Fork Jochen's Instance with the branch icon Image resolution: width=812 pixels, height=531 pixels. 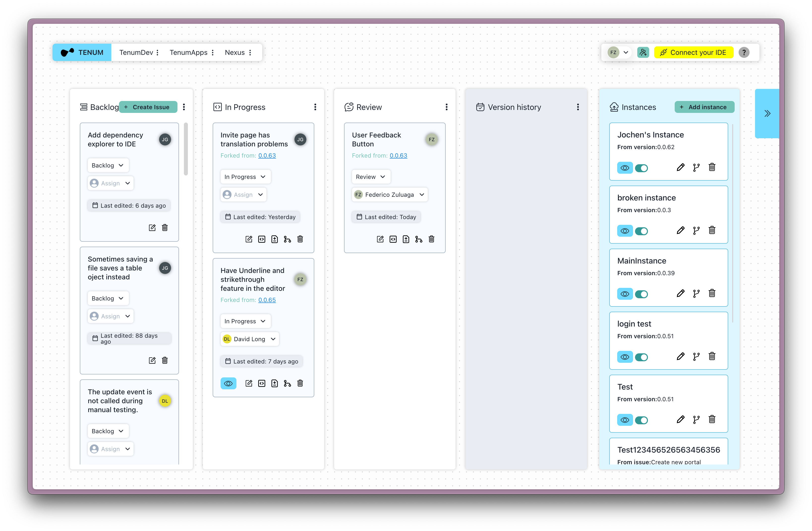click(x=696, y=167)
